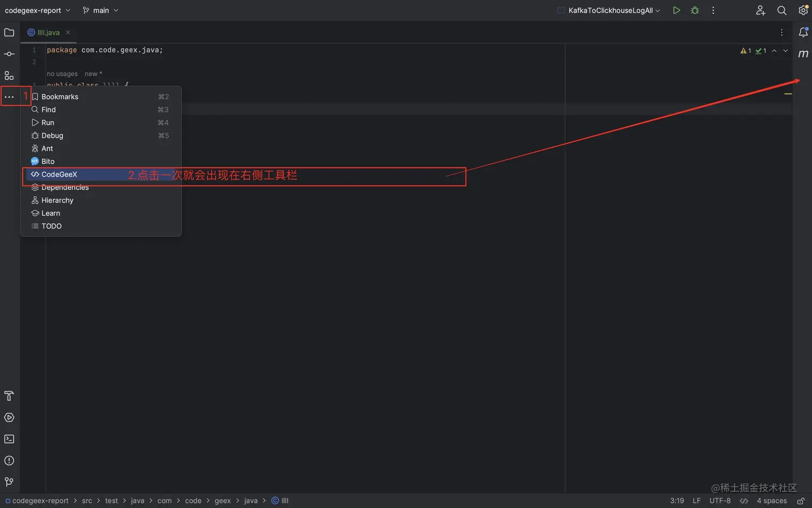
Task: Click codegeex-report breadcrumb in navigation bar
Action: pyautogui.click(x=37, y=500)
